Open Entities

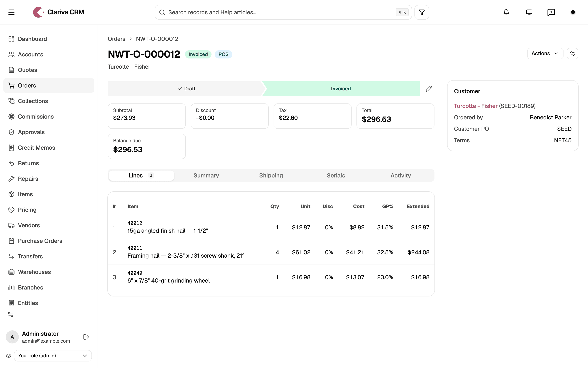coord(49,303)
